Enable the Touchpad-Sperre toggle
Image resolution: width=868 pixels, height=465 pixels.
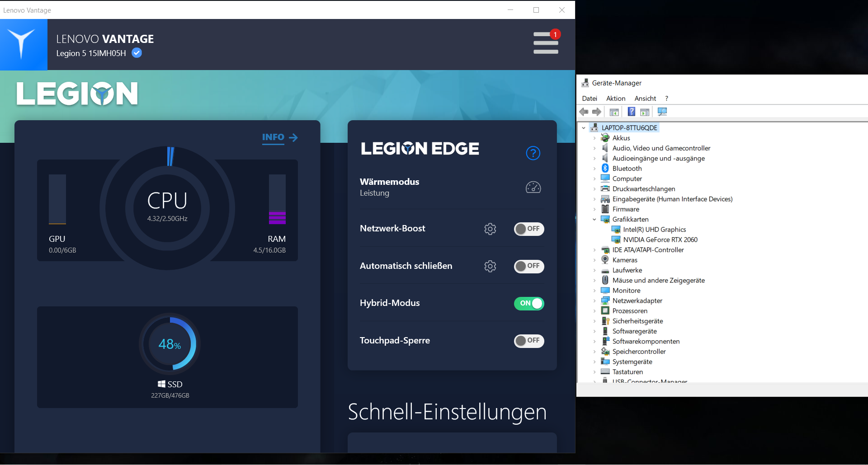click(x=529, y=341)
